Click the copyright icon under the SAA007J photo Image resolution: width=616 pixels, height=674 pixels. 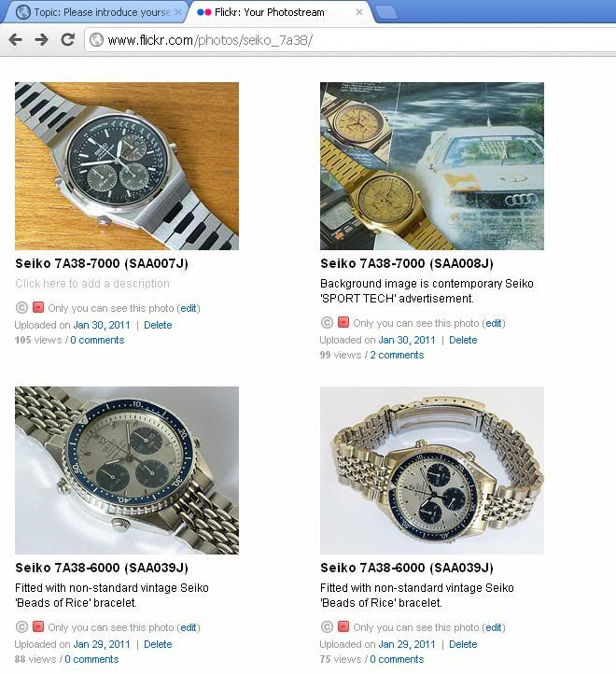pos(21,308)
